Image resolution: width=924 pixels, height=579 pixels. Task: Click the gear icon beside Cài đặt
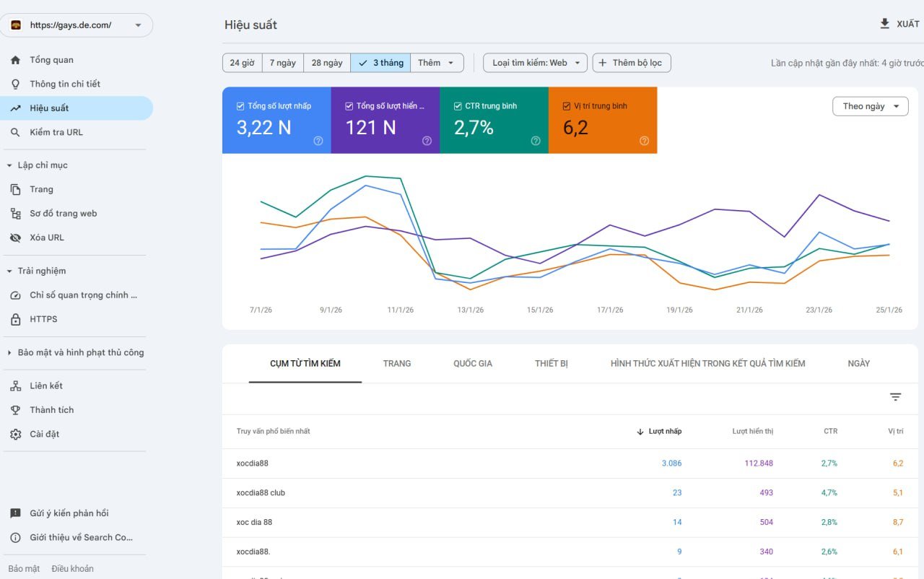click(15, 434)
